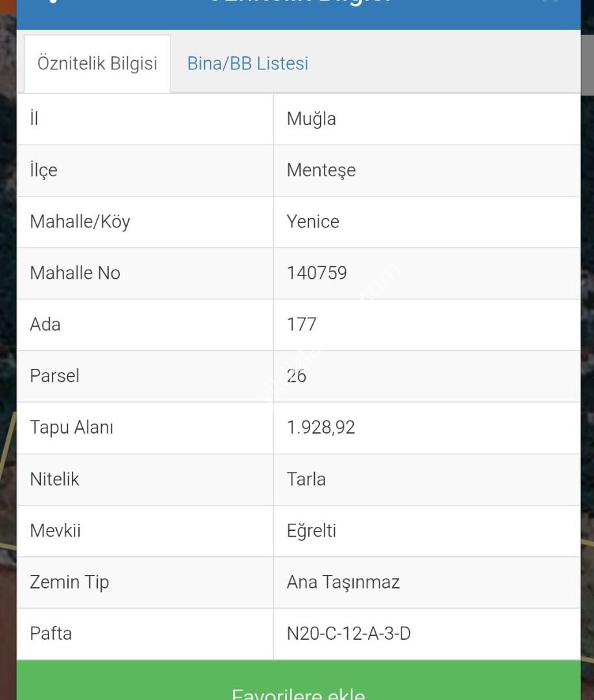The width and height of the screenshot is (594, 700).
Task: Click the Muğla value in İl row
Action: point(312,119)
